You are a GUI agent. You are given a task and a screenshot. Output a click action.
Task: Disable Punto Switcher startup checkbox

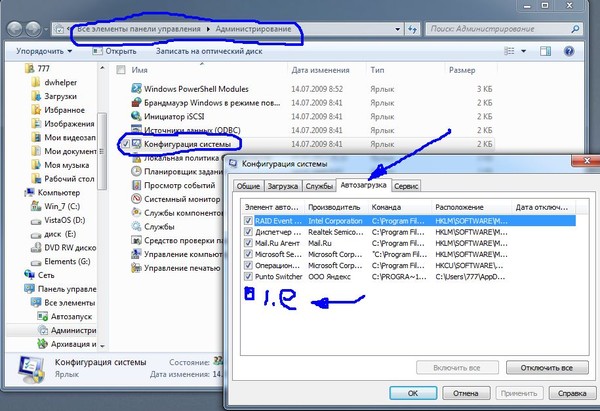click(248, 276)
